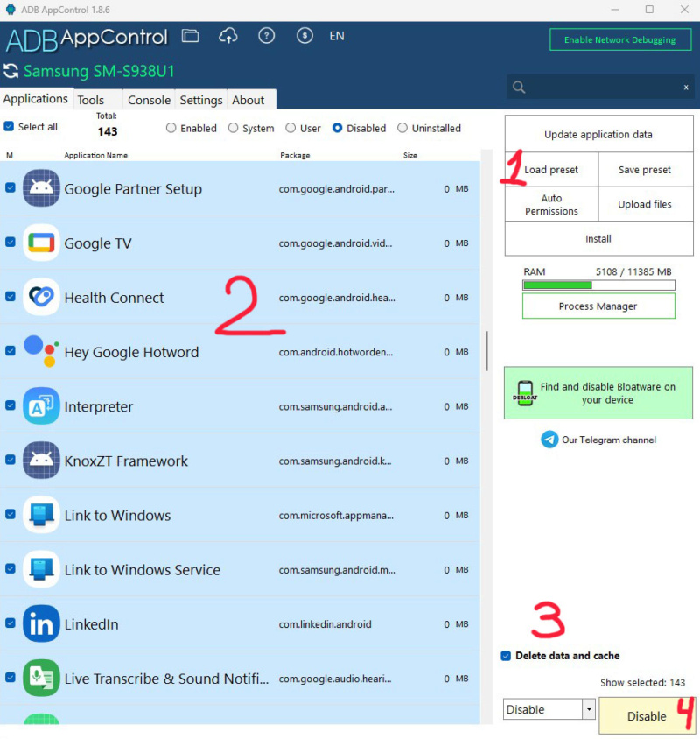Click the KnoxZT Framework app icon
This screenshot has height=739, width=700.
point(41,461)
